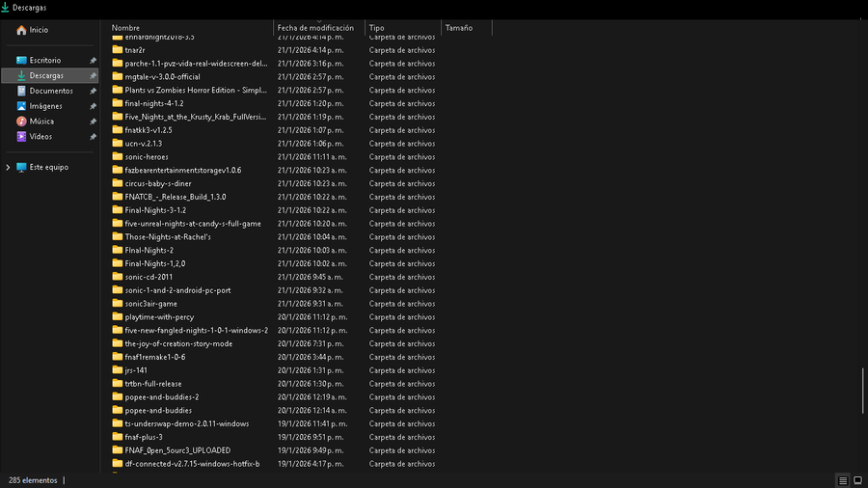Image resolution: width=868 pixels, height=488 pixels.
Task: Select the Those-Nights-at-Rachel's folder name
Action: (x=167, y=236)
